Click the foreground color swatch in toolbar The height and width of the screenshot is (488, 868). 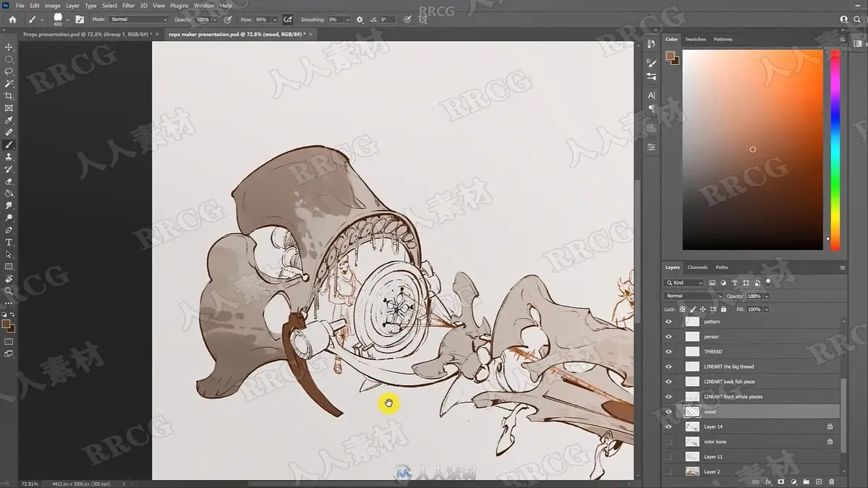(6, 325)
